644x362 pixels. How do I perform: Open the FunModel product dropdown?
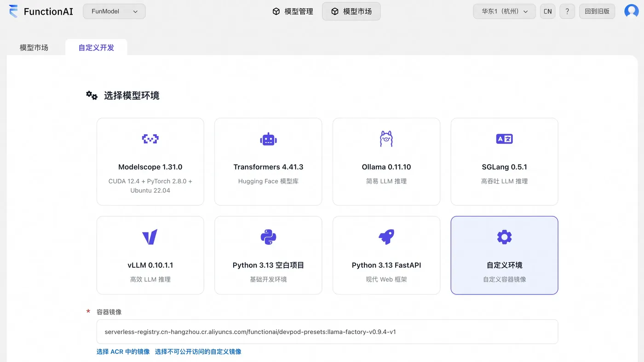pyautogui.click(x=114, y=11)
